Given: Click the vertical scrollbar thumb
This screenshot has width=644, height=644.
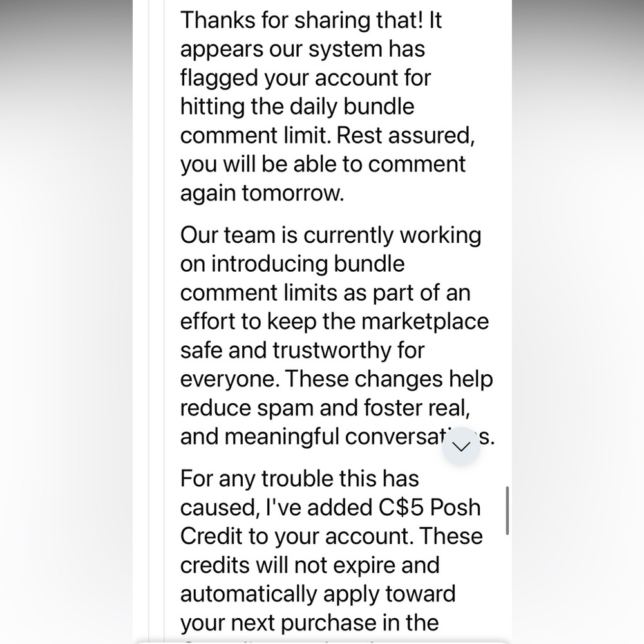Looking at the screenshot, I should click(x=507, y=511).
